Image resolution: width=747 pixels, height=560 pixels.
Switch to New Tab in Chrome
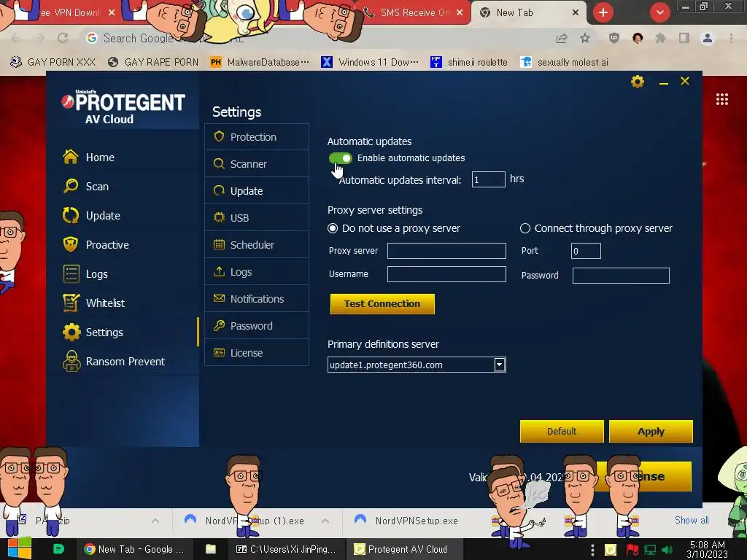point(514,13)
